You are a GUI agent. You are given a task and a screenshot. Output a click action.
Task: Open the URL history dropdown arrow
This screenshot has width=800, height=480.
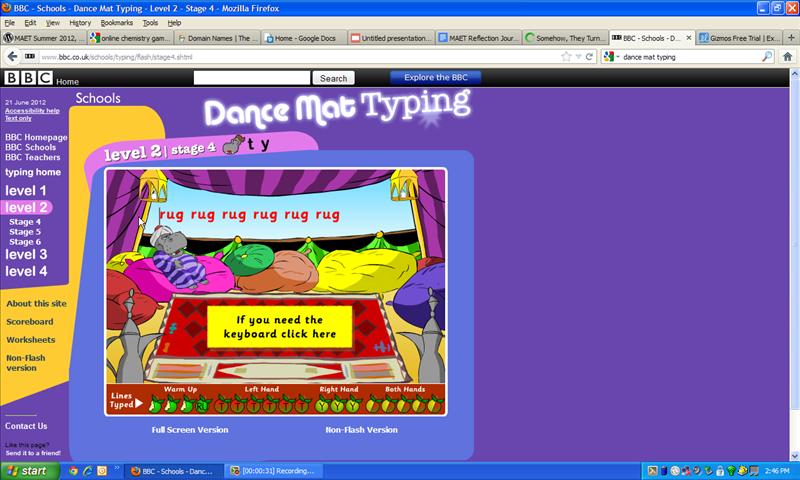tap(578, 57)
